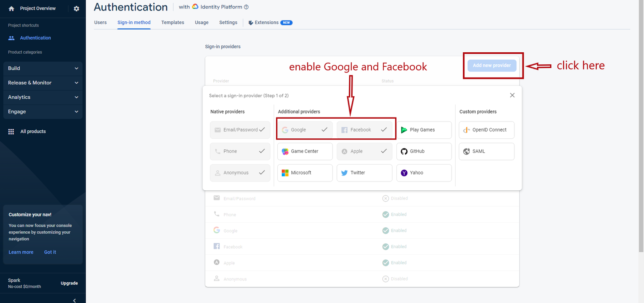Click the All products grid icon

tap(11, 132)
